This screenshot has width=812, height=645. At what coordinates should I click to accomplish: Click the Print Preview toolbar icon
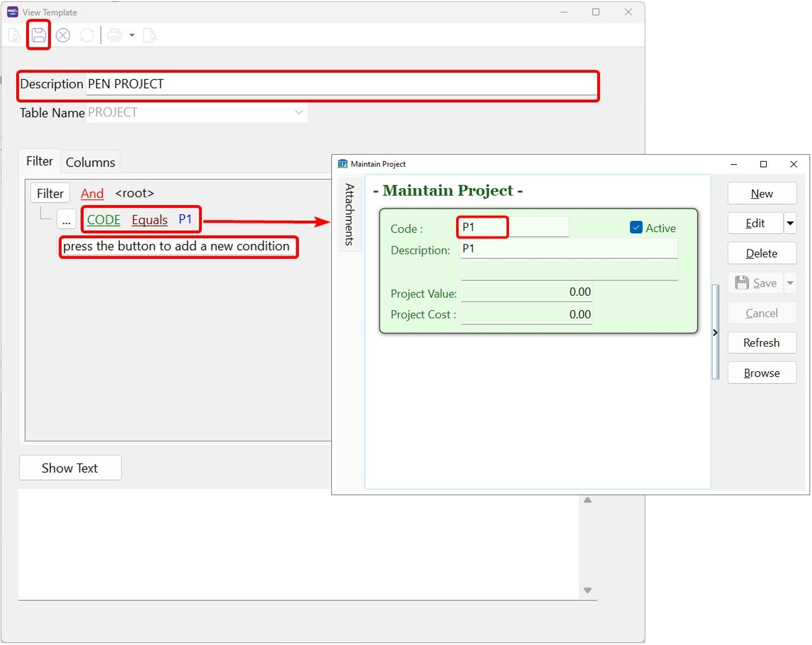coord(149,35)
